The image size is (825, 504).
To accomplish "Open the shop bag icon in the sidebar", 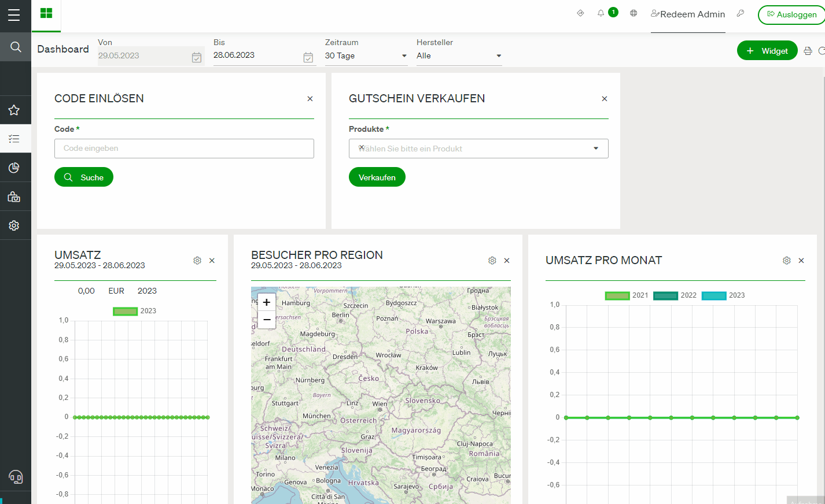I will [14, 197].
